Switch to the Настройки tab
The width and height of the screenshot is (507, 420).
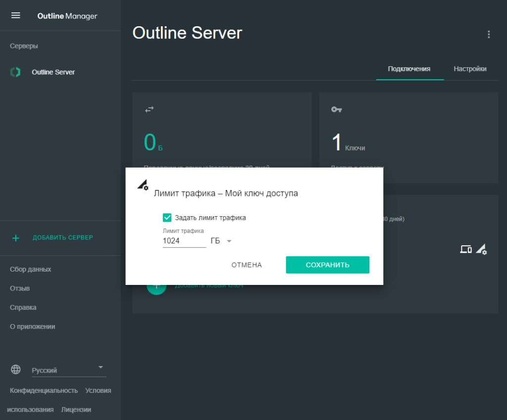tap(470, 69)
